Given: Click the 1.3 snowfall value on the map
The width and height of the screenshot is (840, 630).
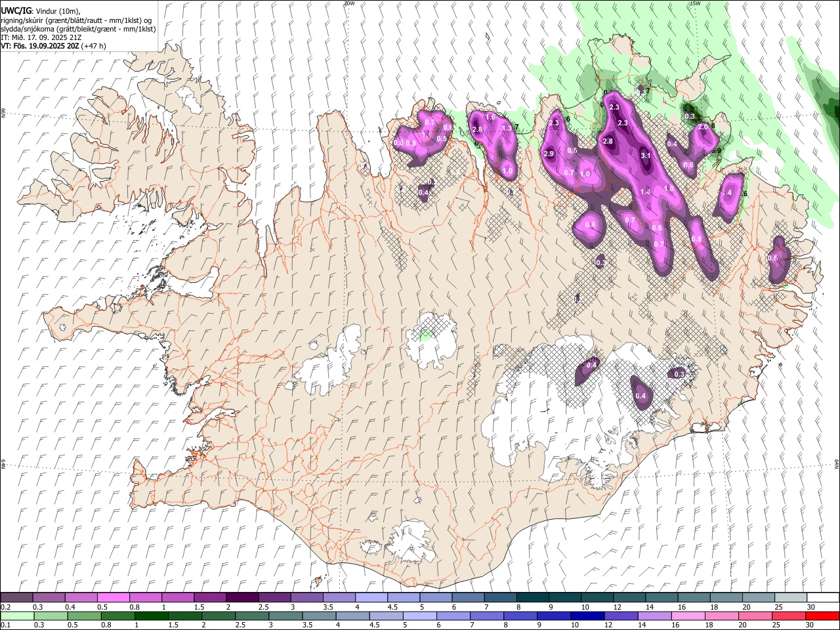Looking at the screenshot, I should pos(507,129).
